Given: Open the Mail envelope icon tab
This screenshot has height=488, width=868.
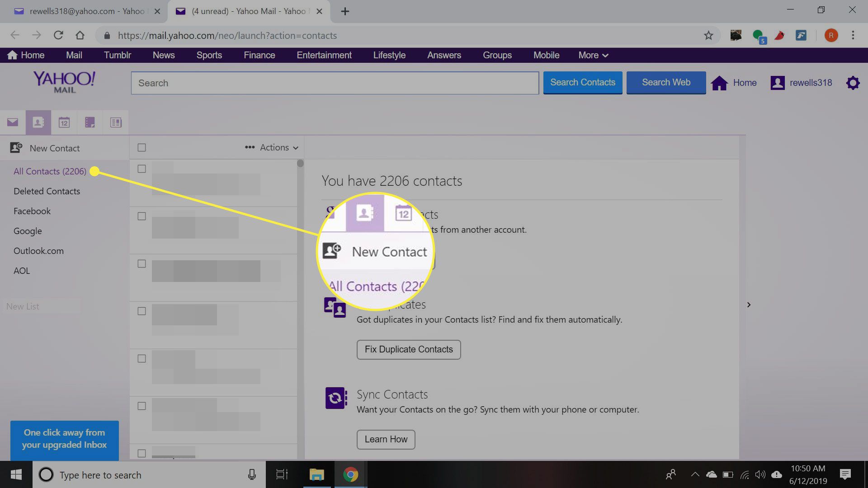Looking at the screenshot, I should click(13, 122).
